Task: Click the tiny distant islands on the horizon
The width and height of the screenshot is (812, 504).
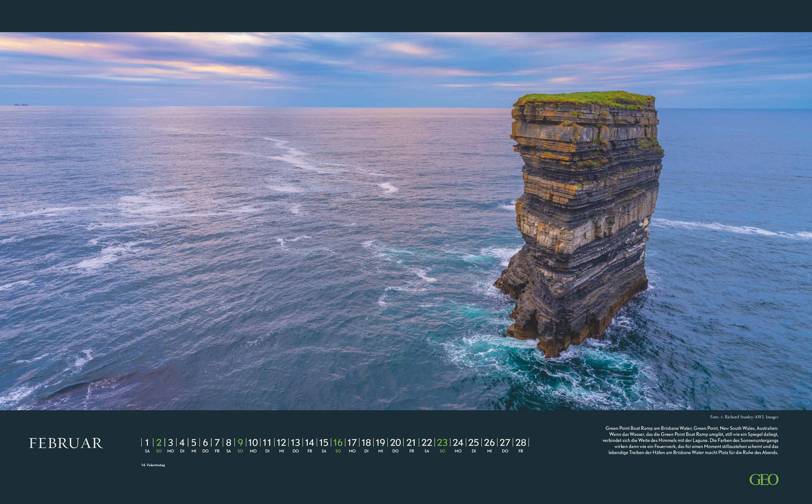Action: tap(21, 105)
